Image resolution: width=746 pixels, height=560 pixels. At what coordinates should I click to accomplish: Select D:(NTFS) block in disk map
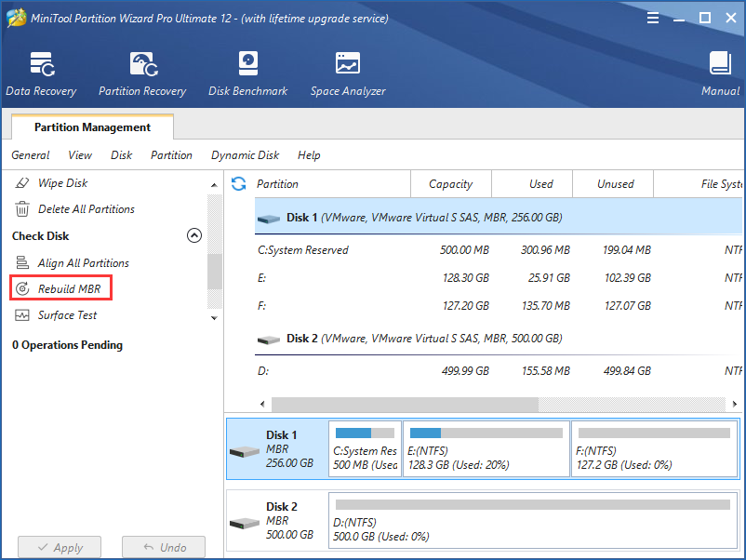pyautogui.click(x=533, y=521)
